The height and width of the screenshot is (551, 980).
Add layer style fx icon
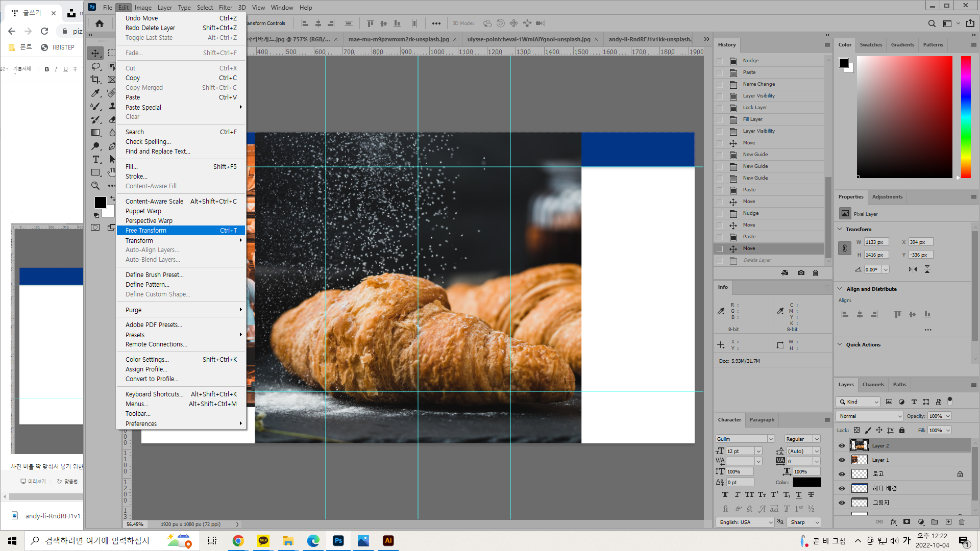(893, 522)
